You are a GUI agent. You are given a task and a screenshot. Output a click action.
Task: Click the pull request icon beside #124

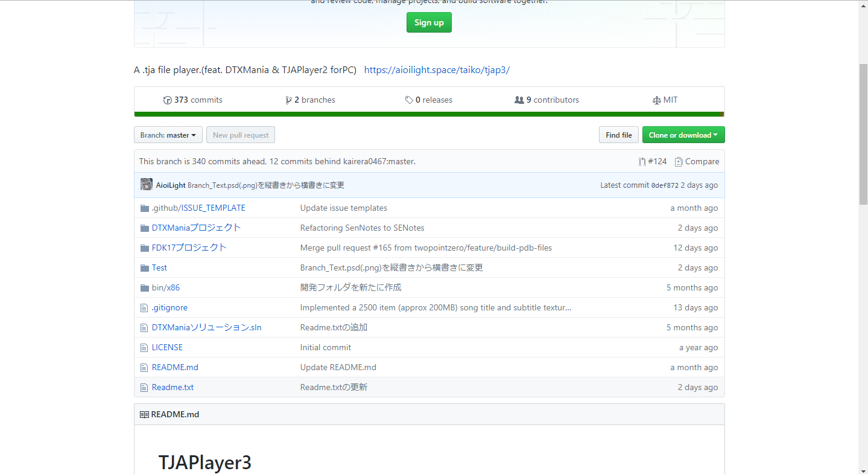(642, 162)
